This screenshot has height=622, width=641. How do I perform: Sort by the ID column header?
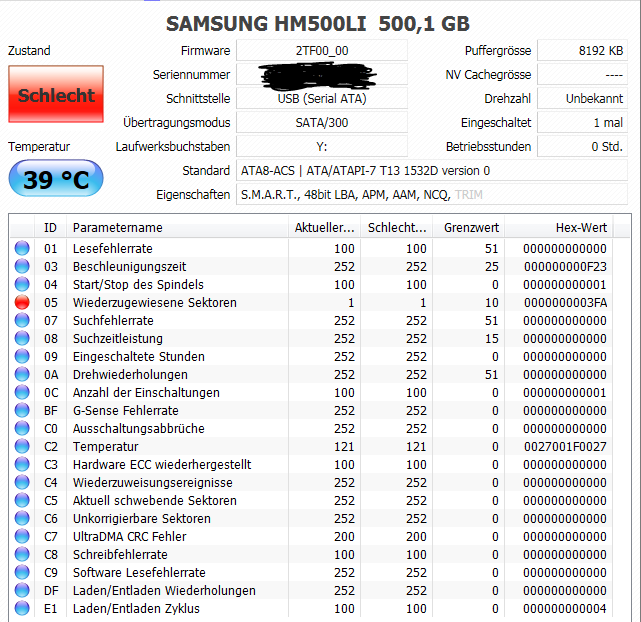click(x=50, y=227)
